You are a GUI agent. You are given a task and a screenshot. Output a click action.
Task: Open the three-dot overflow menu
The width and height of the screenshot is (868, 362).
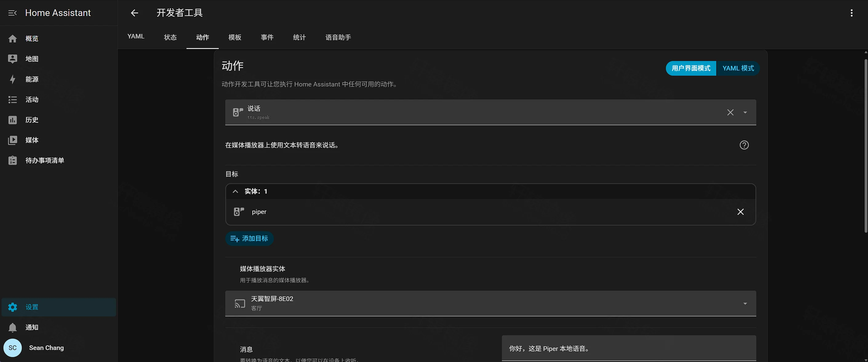pyautogui.click(x=851, y=13)
